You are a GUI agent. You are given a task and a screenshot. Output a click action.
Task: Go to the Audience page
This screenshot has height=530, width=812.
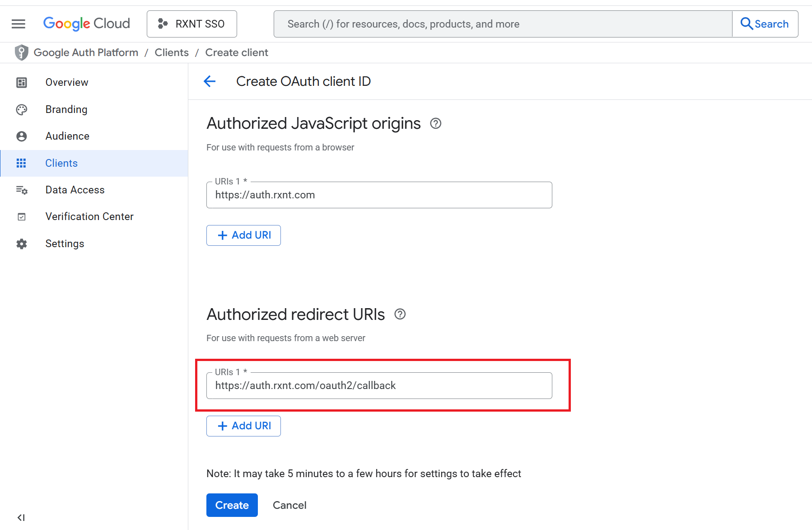point(67,136)
